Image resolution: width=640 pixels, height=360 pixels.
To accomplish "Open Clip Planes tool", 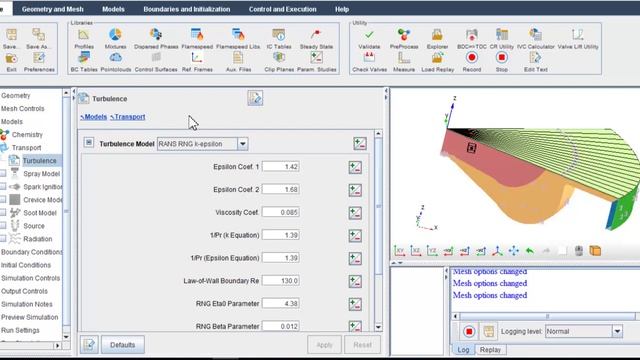I will (279, 62).
